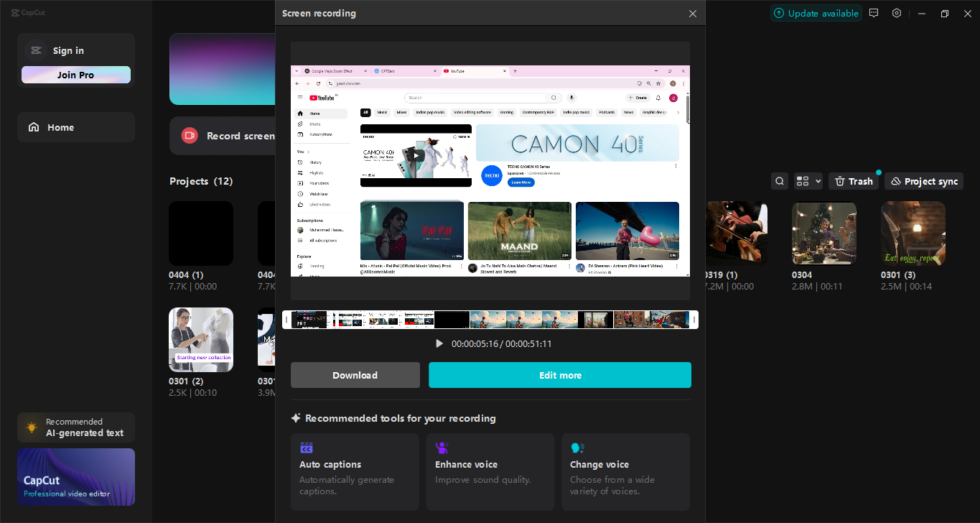
Task: Open the 0319 (1) project thumbnail
Action: tap(737, 233)
